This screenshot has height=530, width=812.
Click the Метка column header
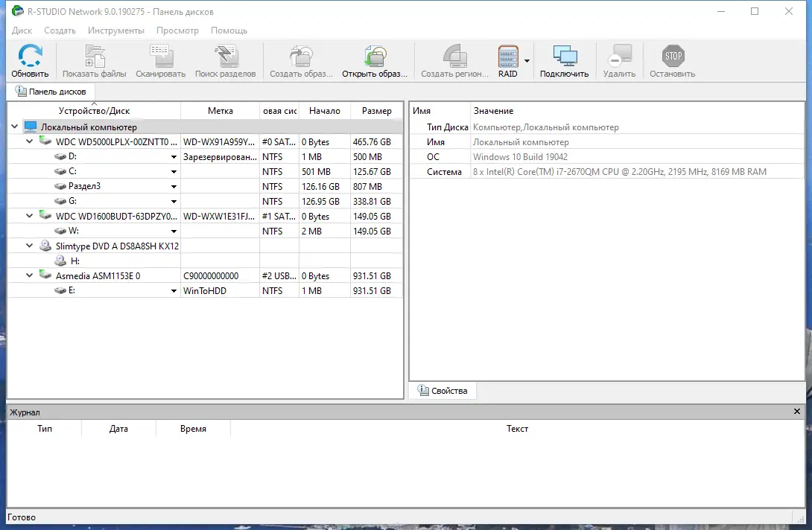pyautogui.click(x=220, y=111)
